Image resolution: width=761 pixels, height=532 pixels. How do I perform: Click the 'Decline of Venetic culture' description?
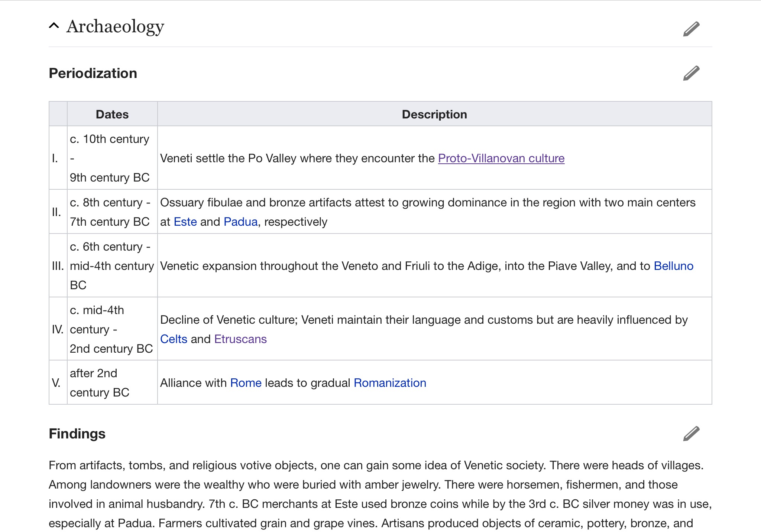tap(424, 329)
